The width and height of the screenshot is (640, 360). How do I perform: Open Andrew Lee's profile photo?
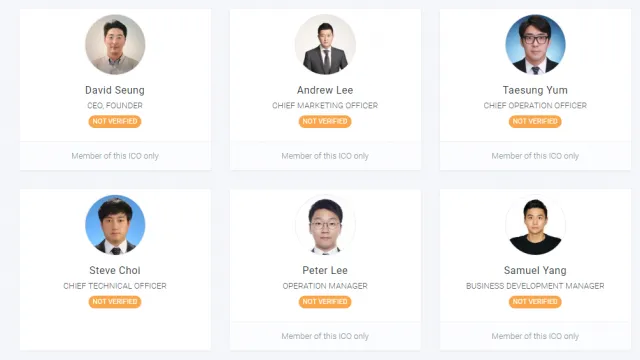325,44
